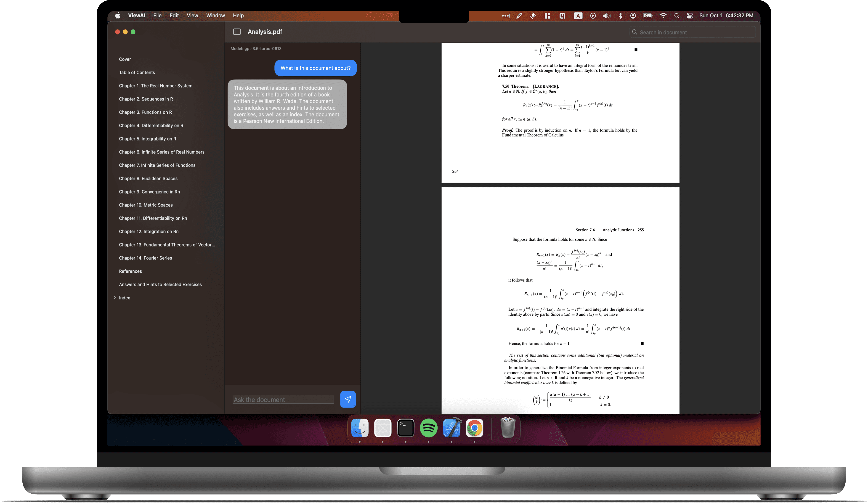Image resolution: width=868 pixels, height=503 pixels.
Task: Expand the Index outline entry
Action: click(115, 298)
